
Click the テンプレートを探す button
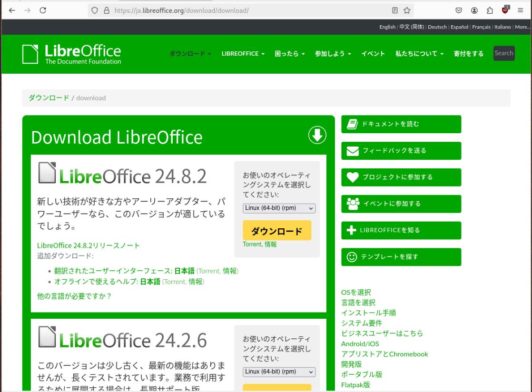[401, 257]
